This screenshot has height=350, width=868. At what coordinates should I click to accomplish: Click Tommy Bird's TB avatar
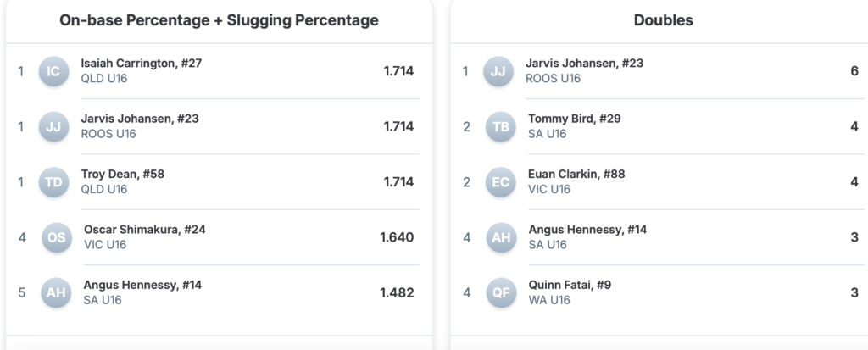pos(500,126)
